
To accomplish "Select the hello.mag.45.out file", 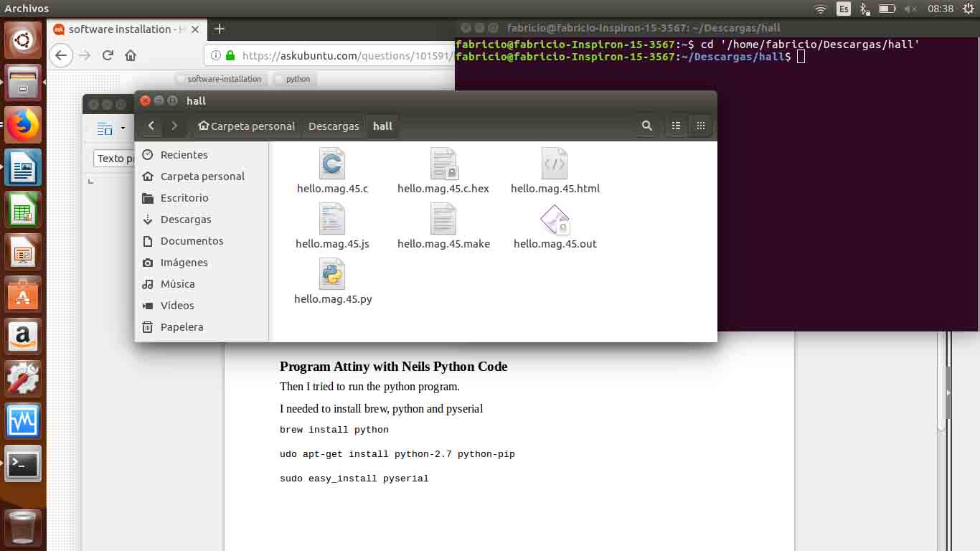I will point(555,226).
